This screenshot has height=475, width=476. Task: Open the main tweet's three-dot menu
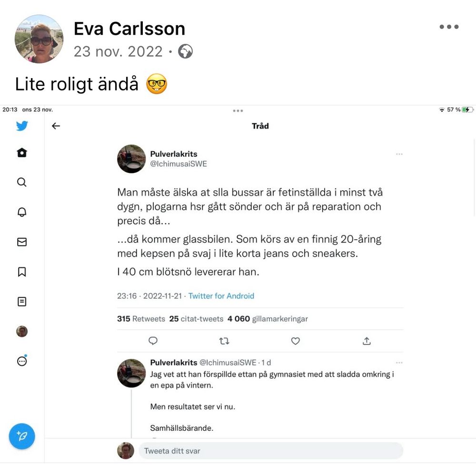399,154
